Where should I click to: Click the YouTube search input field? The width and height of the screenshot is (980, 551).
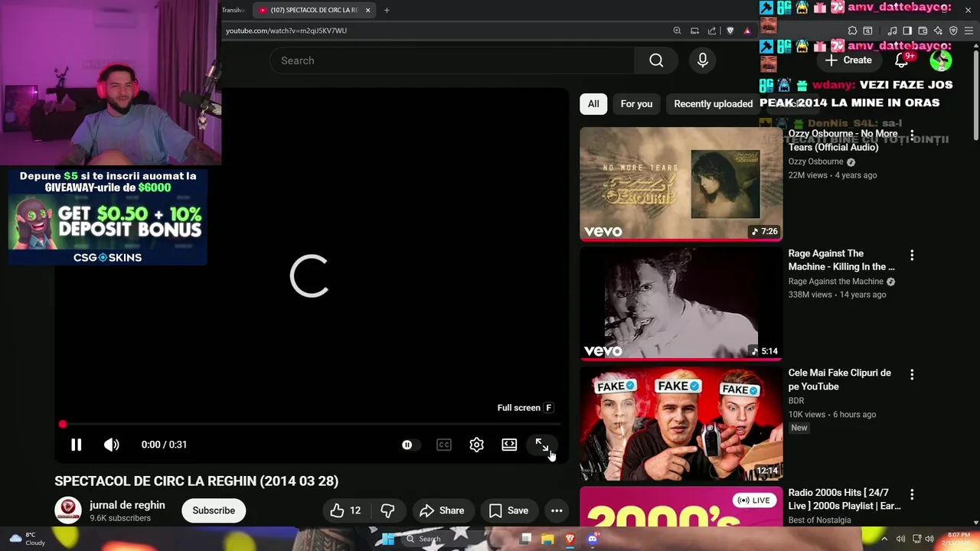pyautogui.click(x=452, y=60)
